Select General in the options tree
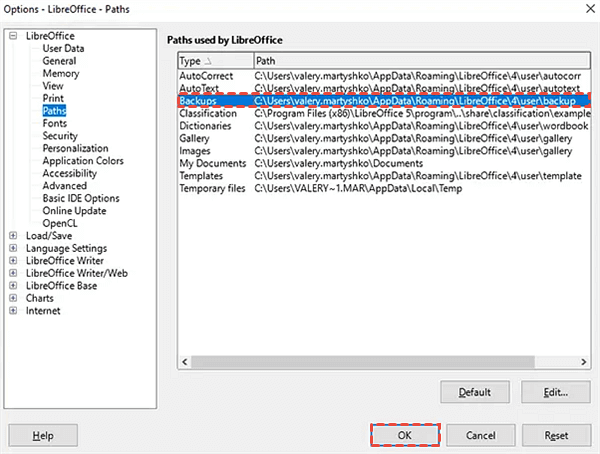The height and width of the screenshot is (454, 600). [x=59, y=61]
